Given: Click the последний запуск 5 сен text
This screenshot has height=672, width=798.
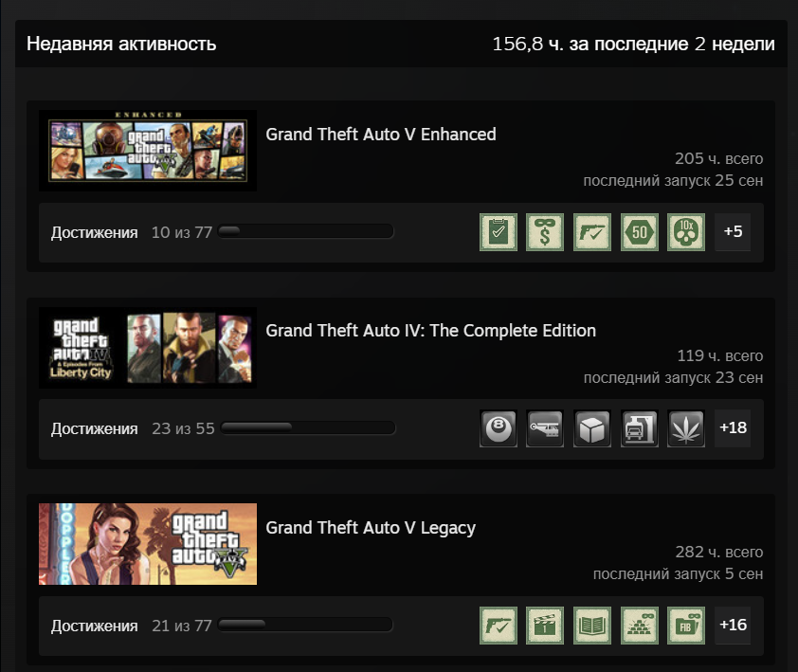Looking at the screenshot, I should coord(678,574).
